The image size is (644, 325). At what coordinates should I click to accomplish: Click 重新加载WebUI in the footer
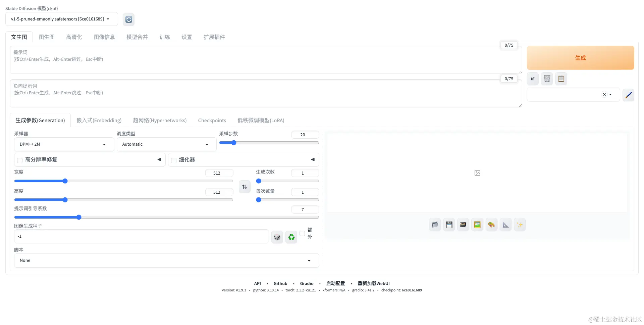[374, 283]
